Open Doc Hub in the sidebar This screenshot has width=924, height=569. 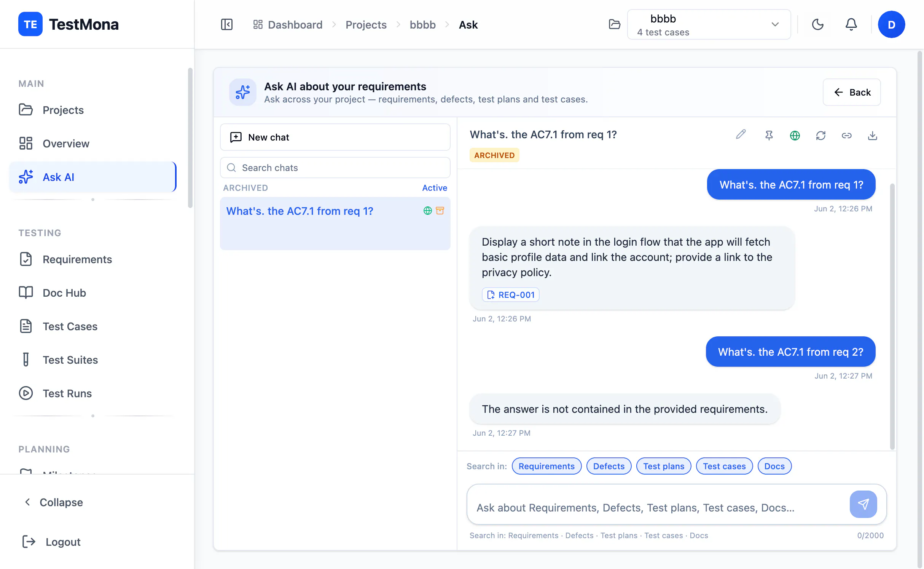click(93, 293)
